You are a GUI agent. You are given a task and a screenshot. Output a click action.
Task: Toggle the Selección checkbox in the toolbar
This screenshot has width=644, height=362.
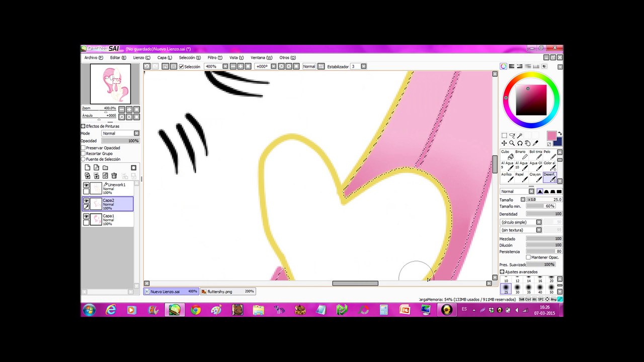click(x=181, y=66)
